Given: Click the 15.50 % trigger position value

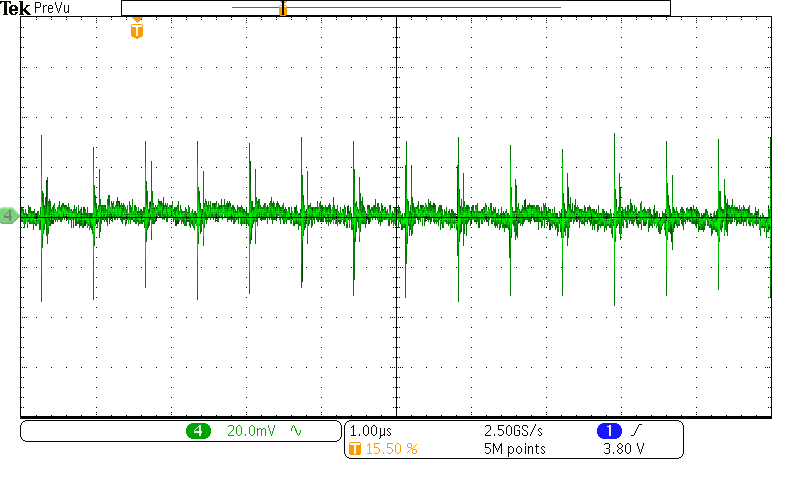Looking at the screenshot, I should point(391,449).
